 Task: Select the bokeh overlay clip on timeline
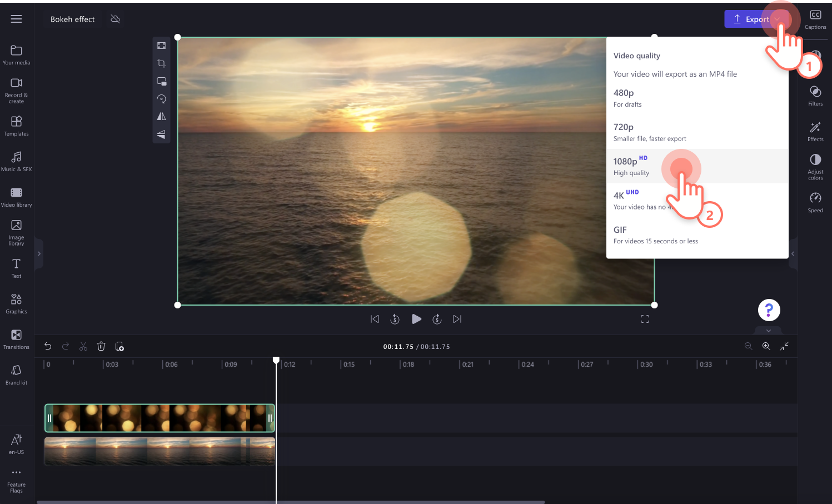160,418
